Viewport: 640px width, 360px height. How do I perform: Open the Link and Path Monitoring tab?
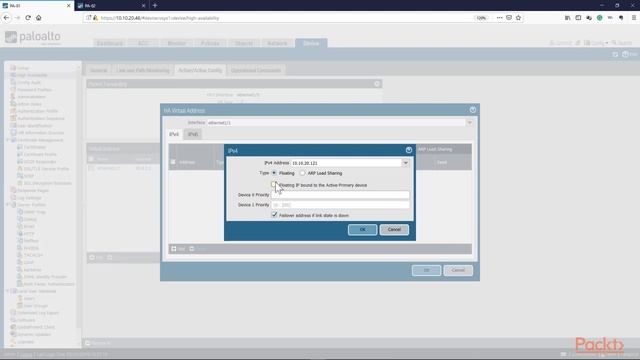pos(142,70)
